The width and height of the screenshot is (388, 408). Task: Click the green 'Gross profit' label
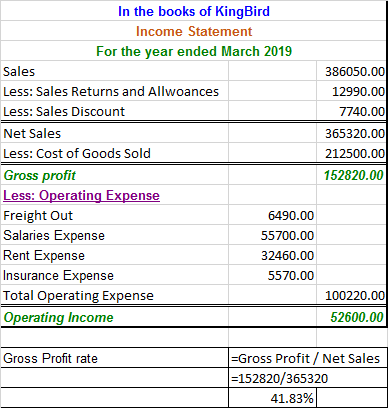[39, 175]
